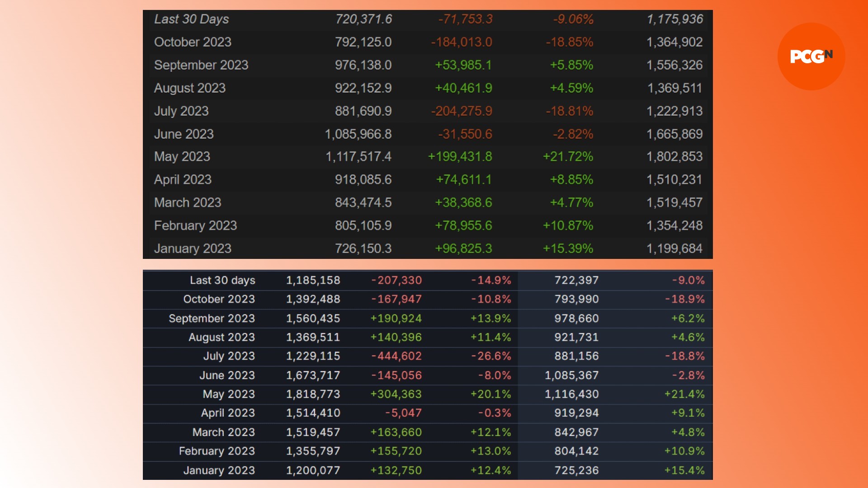868x488 pixels.
Task: Click the change value +304,363
Action: pos(396,394)
